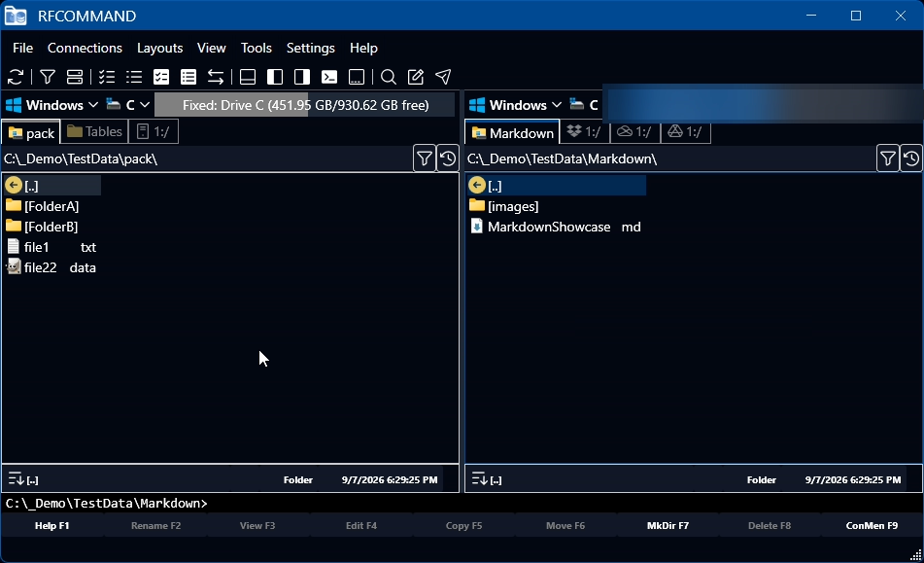Open the Google Drive 1:/ tab
The width and height of the screenshot is (924, 563).
(685, 131)
